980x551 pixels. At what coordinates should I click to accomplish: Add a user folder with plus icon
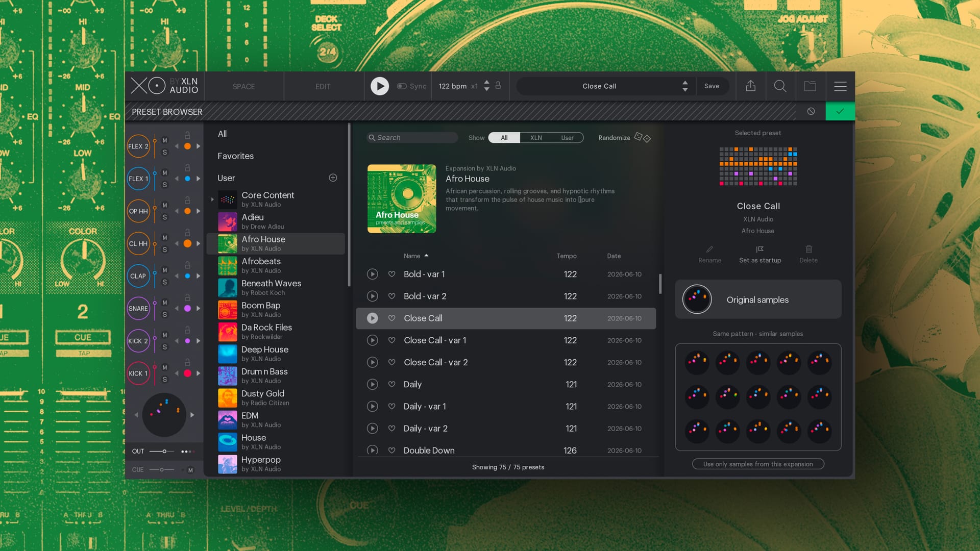(333, 178)
